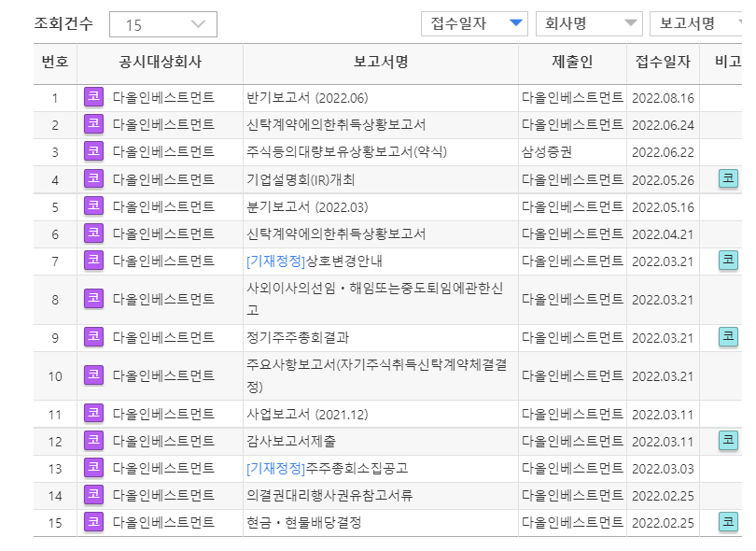Open 주요사항보고서(자기주식취득신탁계약체결결정) report
The image size is (756, 551).
(376, 375)
